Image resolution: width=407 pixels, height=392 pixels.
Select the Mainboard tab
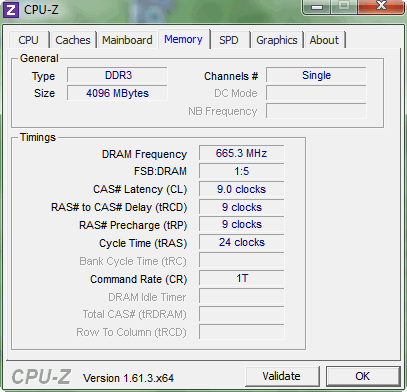pos(127,40)
